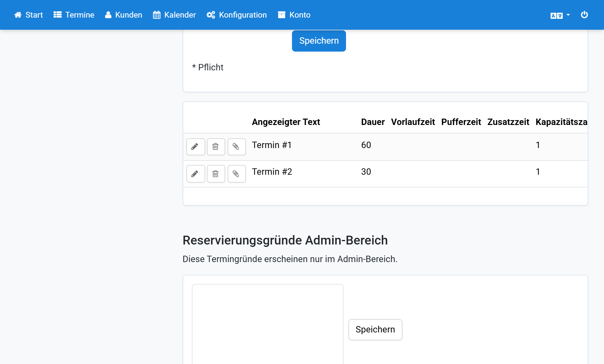
Task: Edit Termin #1 with pencil icon
Action: pos(195,147)
